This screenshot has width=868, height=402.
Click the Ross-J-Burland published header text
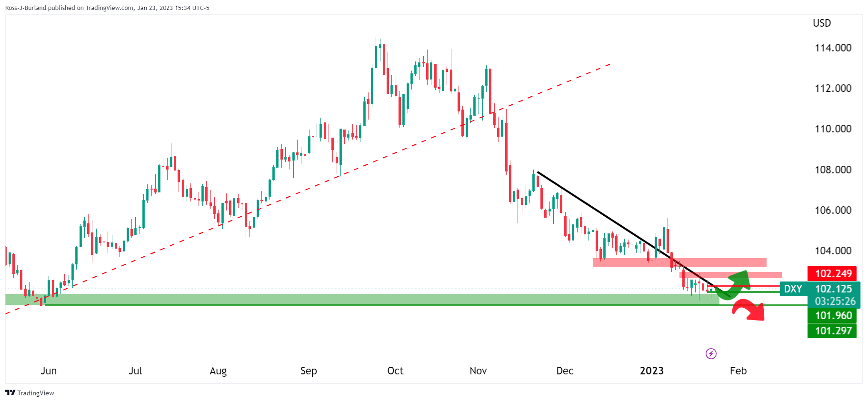tap(107, 8)
